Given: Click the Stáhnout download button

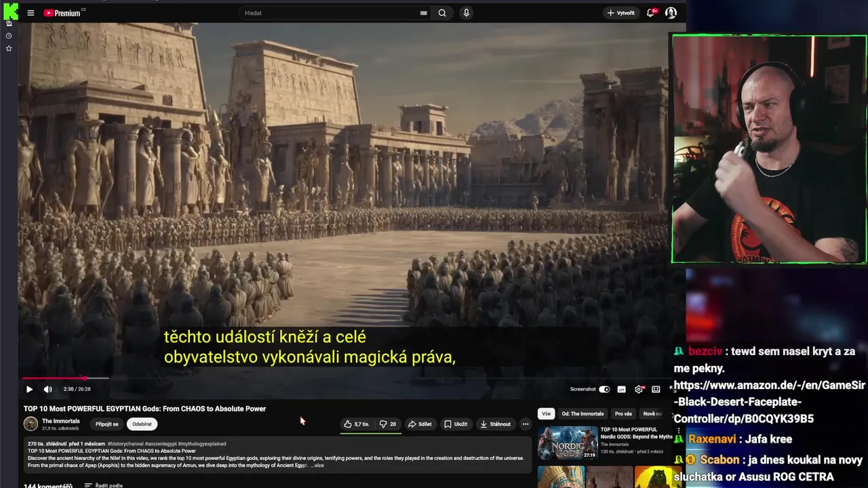Looking at the screenshot, I should [496, 424].
